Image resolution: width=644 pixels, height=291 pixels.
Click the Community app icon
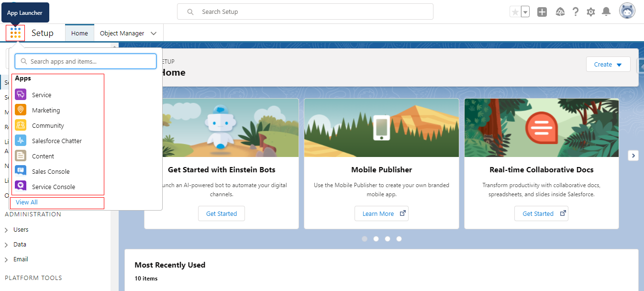coord(21,125)
